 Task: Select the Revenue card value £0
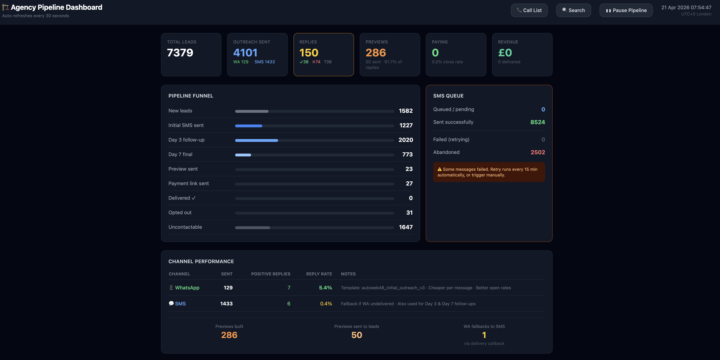[506, 53]
